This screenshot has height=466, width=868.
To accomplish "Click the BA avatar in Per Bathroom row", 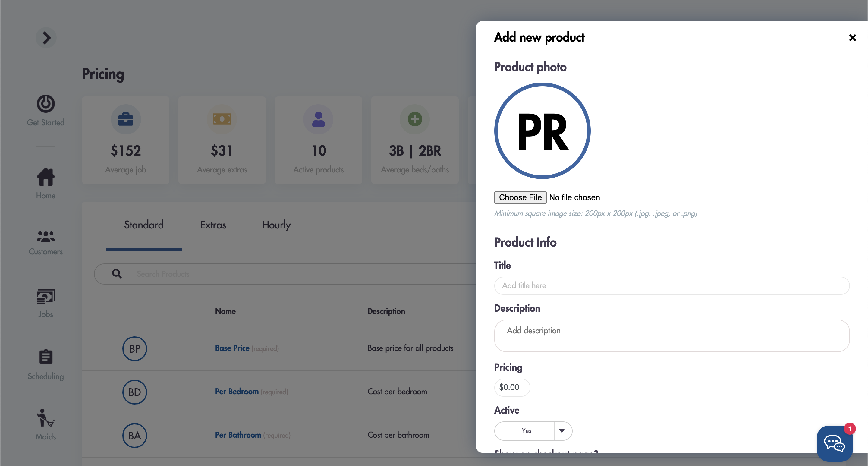I will tap(134, 435).
